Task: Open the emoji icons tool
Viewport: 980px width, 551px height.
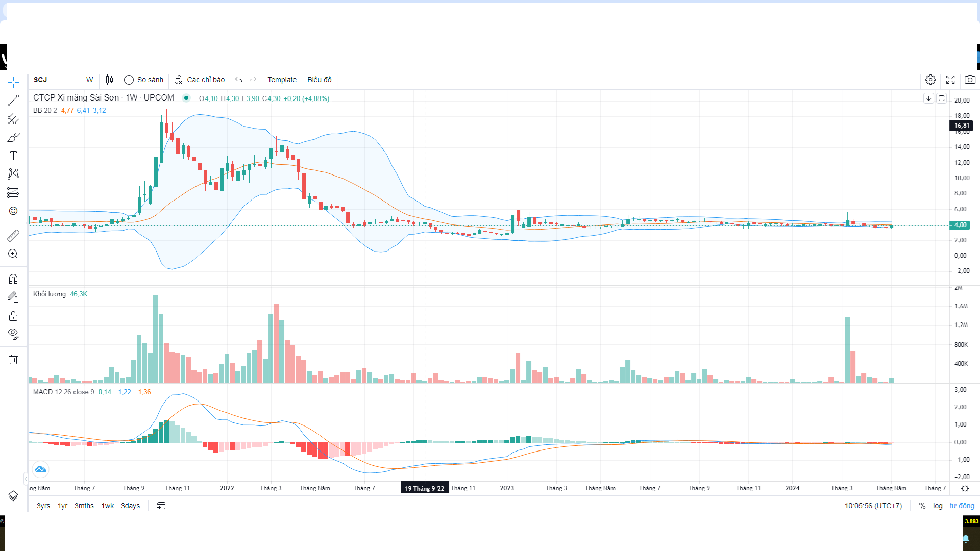Action: coord(13,211)
